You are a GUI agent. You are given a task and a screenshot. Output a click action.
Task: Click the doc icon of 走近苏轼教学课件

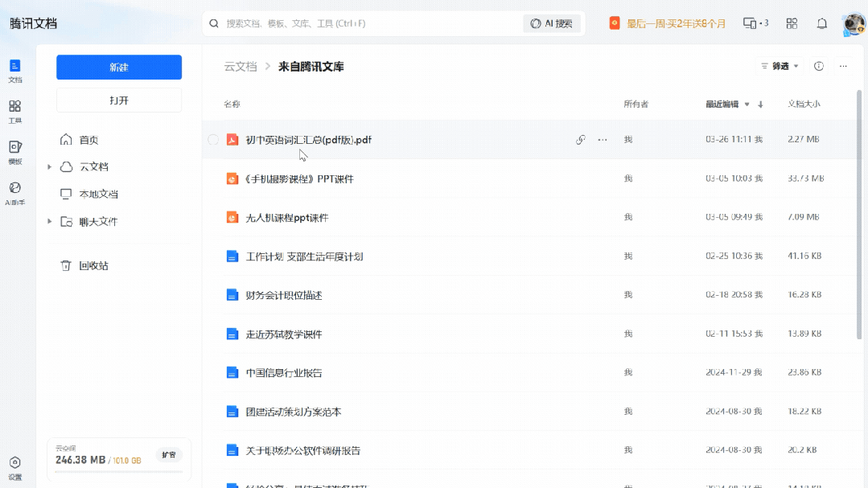coord(232,334)
